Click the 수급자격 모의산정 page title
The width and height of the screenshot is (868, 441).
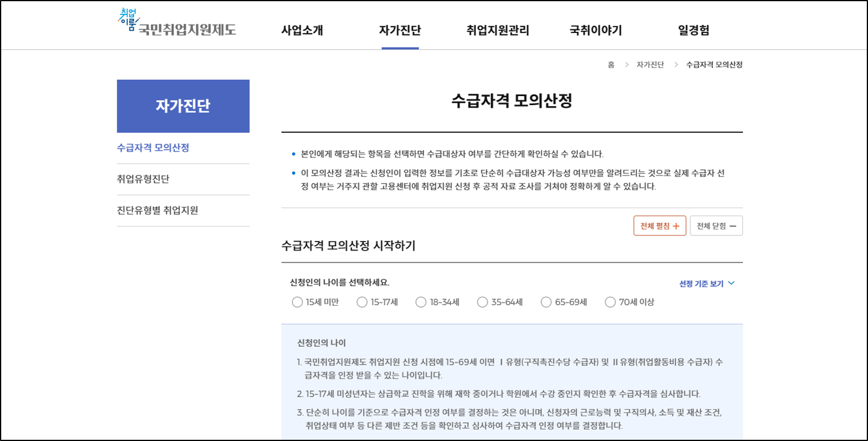(512, 101)
